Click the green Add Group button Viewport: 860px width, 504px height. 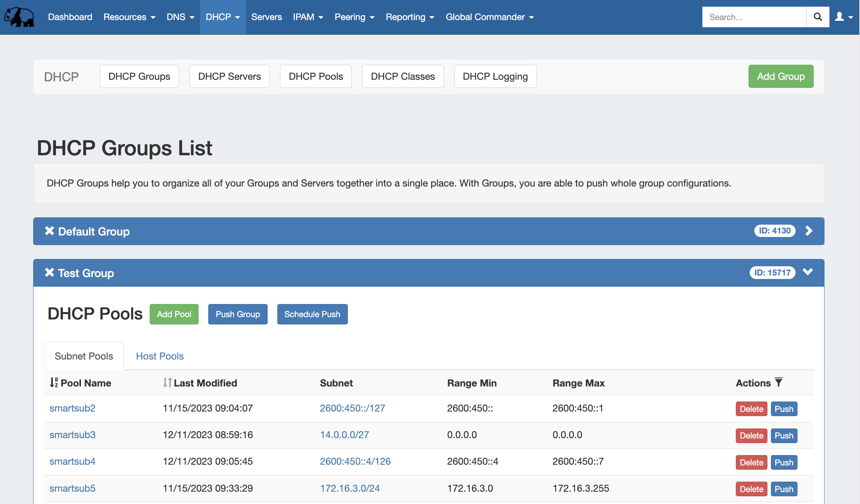(781, 76)
